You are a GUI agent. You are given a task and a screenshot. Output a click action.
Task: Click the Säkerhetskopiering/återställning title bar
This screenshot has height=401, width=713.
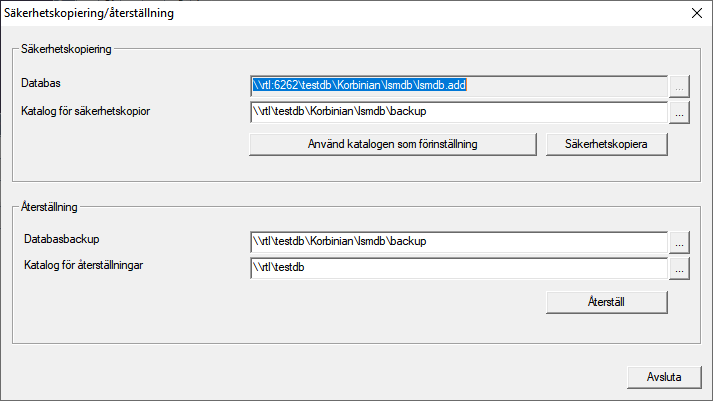coord(300,14)
